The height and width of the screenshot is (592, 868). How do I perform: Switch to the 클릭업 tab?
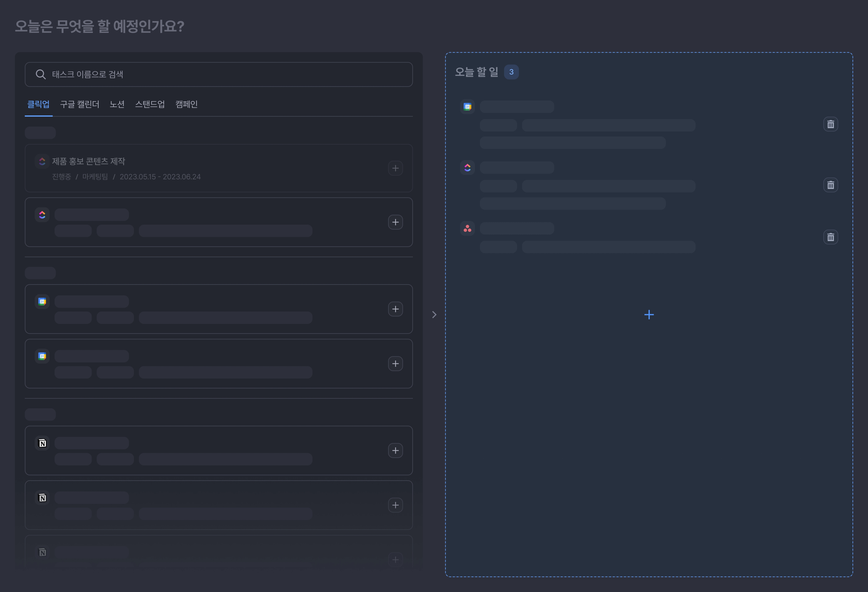pos(38,104)
